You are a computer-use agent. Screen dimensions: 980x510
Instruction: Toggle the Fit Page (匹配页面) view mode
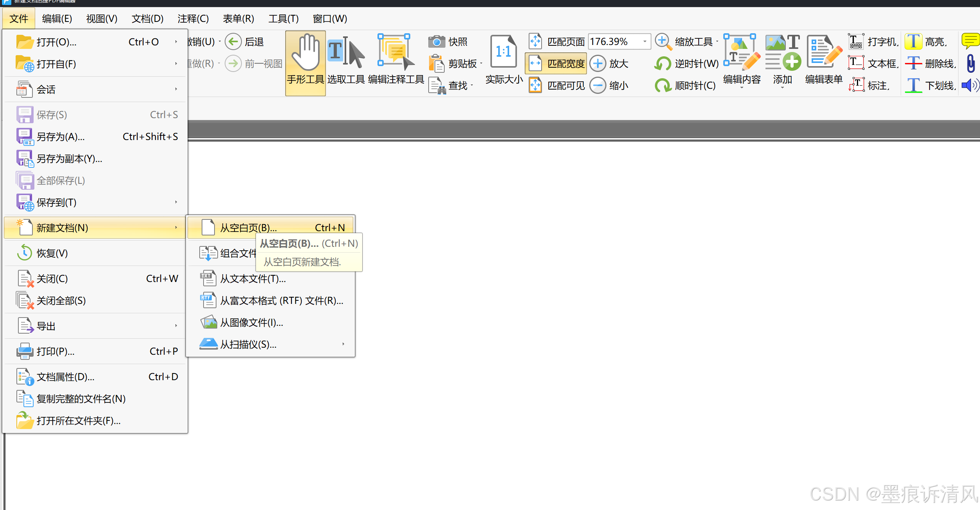point(556,41)
